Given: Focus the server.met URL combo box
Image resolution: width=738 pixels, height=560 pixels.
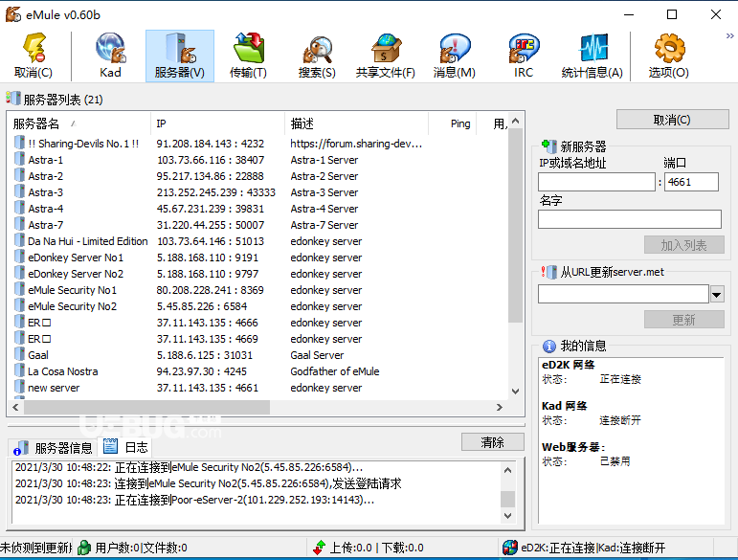Looking at the screenshot, I should pyautogui.click(x=623, y=294).
